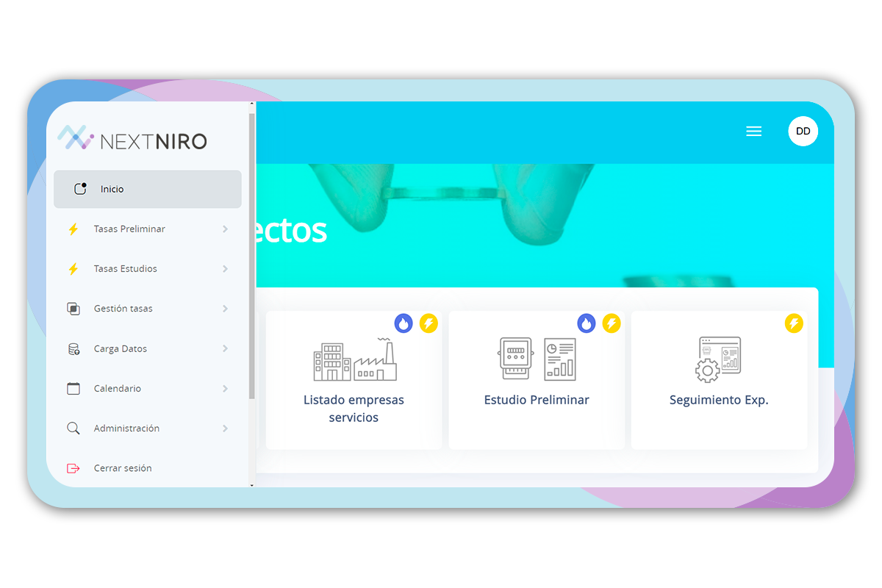Click the factory buildings illustration

[355, 359]
